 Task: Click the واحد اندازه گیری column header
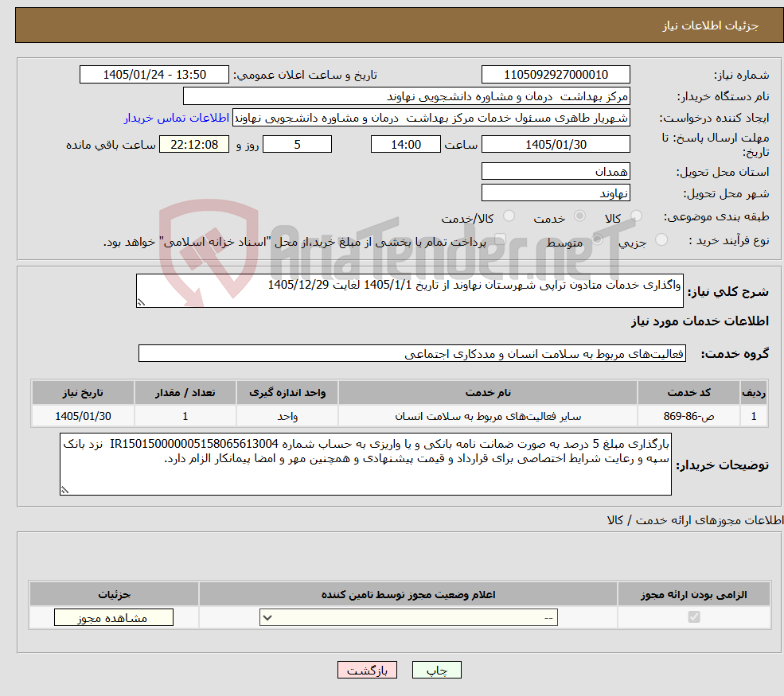287,393
